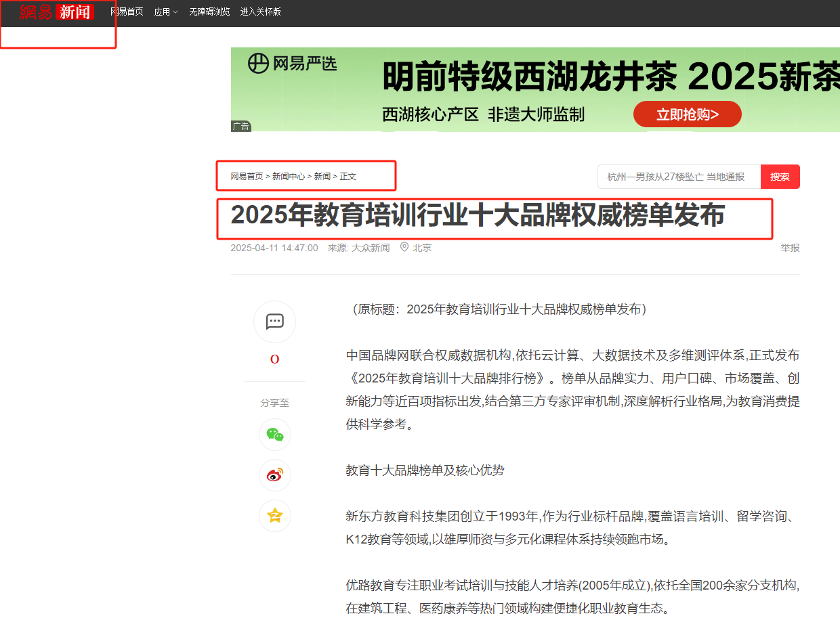Click the 新闻 breadcrumb link
Screen dimensions: 840x618
[x=322, y=177]
